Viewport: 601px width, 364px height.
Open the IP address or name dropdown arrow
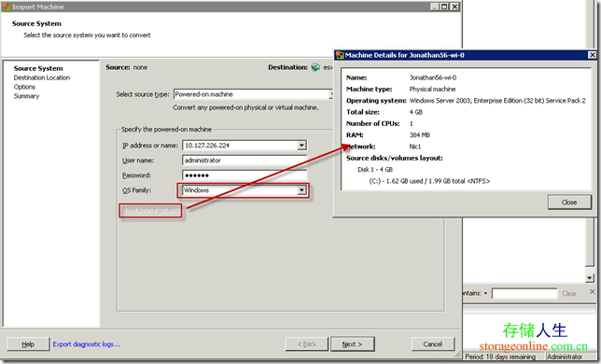point(301,146)
